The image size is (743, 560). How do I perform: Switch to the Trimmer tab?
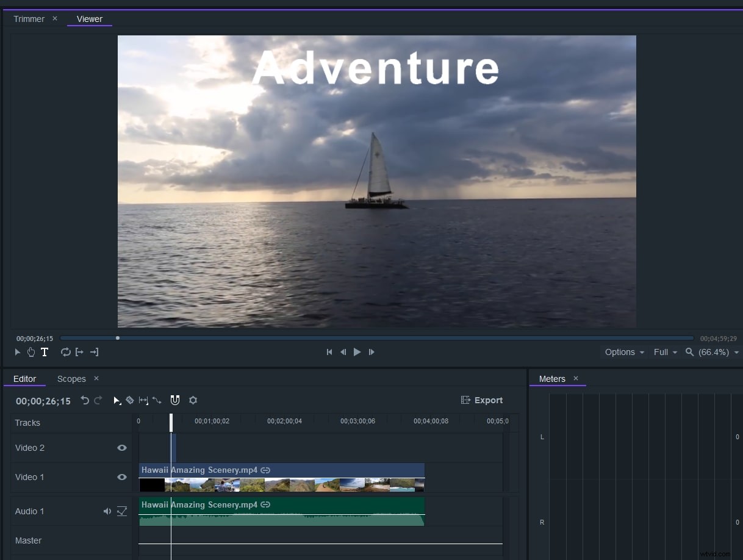click(29, 19)
